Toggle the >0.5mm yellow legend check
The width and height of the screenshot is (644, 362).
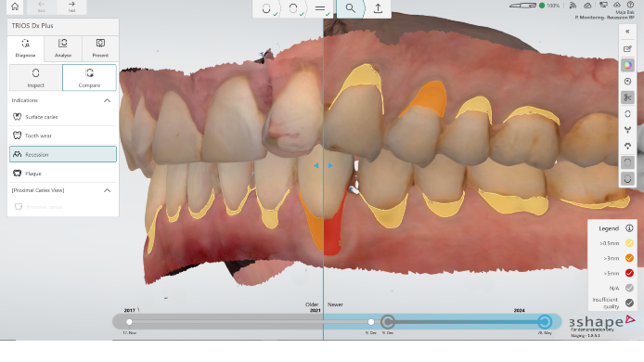coord(629,243)
